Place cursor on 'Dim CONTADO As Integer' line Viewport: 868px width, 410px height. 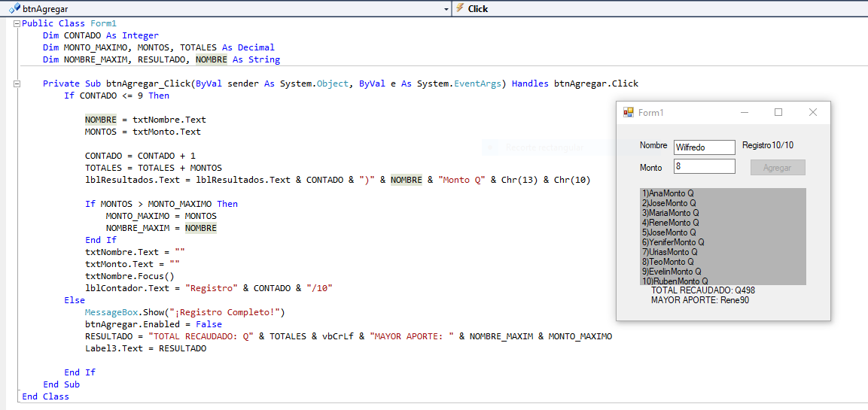101,35
